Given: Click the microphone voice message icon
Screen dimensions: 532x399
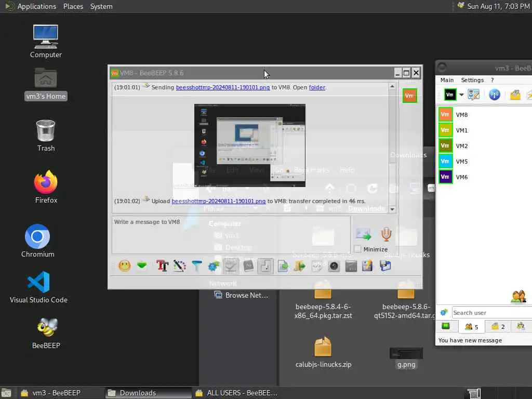Looking at the screenshot, I should click(x=386, y=234).
